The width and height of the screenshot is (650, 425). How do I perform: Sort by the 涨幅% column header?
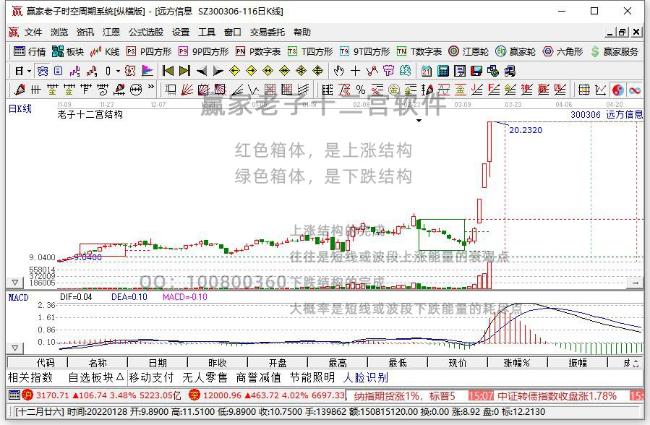[517, 363]
